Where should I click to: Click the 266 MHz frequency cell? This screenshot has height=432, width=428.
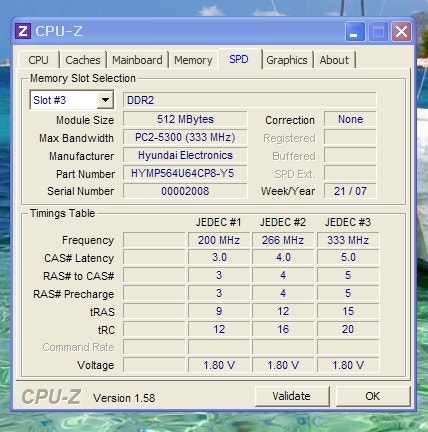tap(283, 240)
